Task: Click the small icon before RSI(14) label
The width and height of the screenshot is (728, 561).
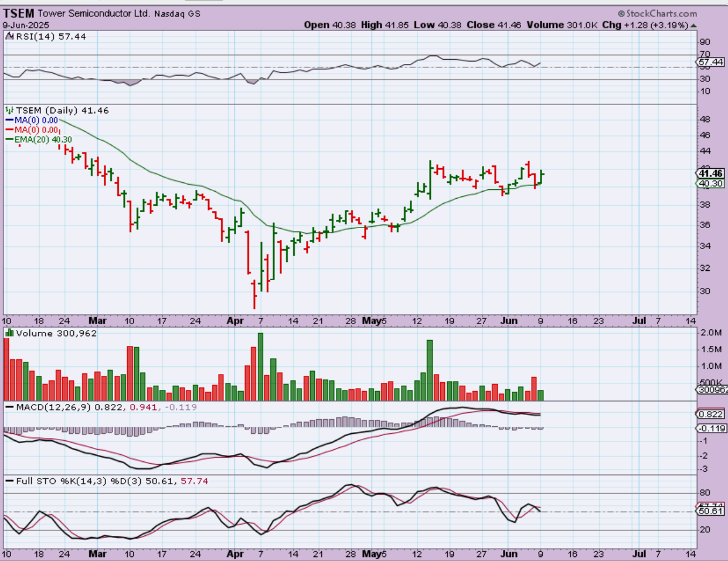Action: click(x=9, y=36)
